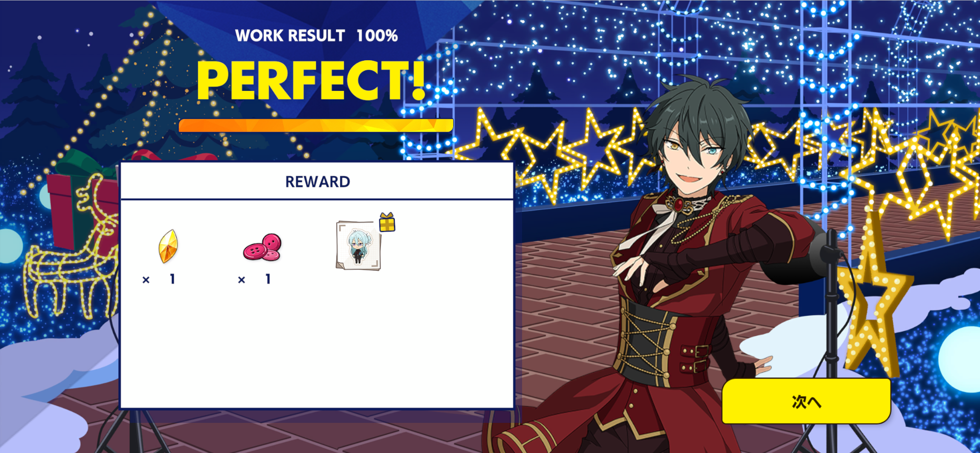This screenshot has width=980, height=453.
Task: Tap the yellow 次へ button
Action: click(x=806, y=401)
